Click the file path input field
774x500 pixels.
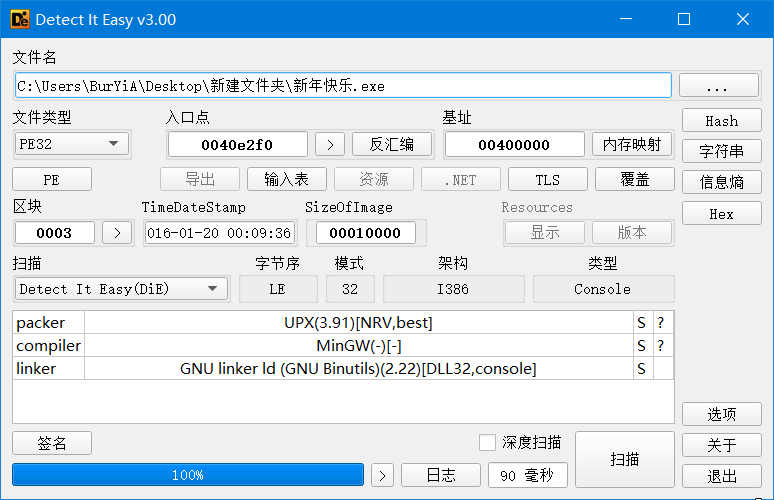(x=343, y=85)
